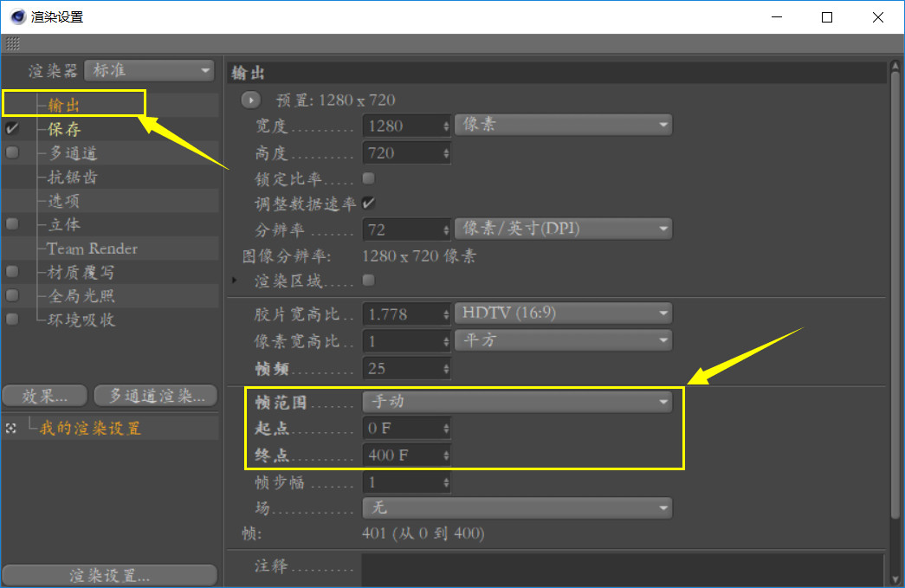The height and width of the screenshot is (588, 905).
Task: Click the 像素宽高比 stepper arrows
Action: pos(446,341)
